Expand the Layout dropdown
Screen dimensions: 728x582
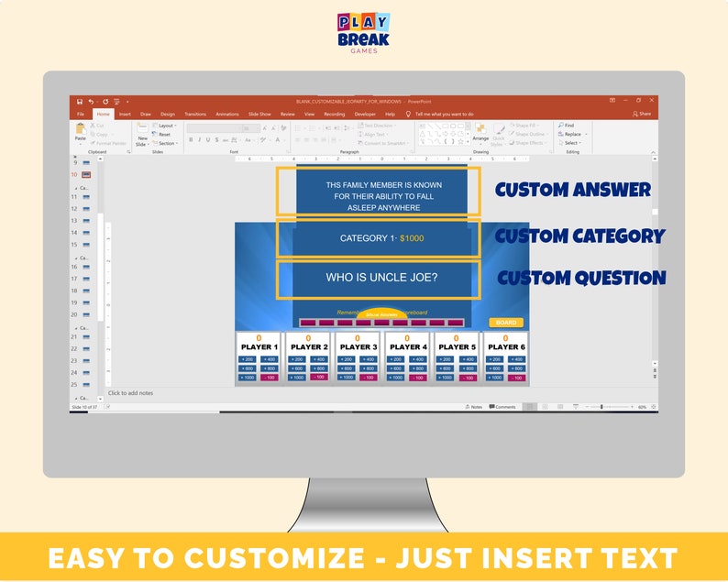pos(165,126)
